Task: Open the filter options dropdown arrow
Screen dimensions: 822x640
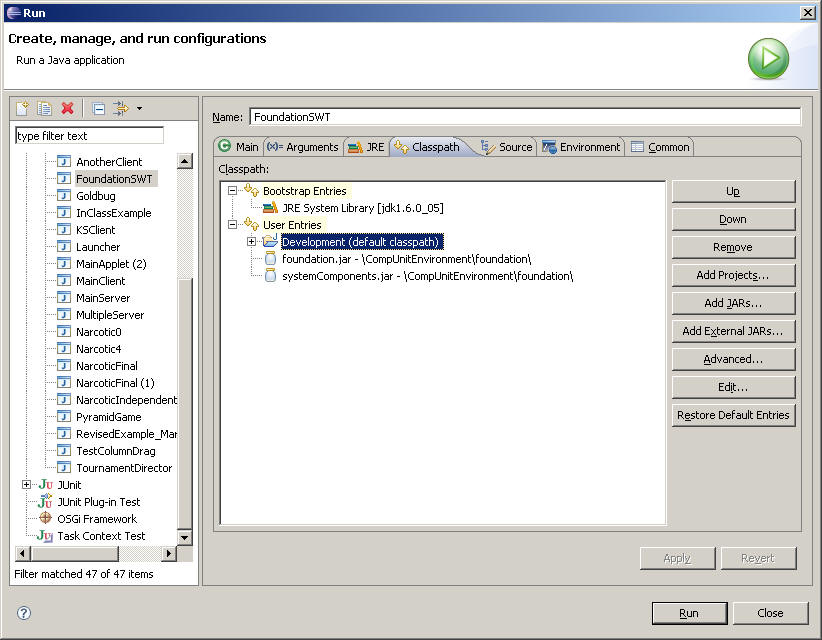Action: tap(140, 108)
